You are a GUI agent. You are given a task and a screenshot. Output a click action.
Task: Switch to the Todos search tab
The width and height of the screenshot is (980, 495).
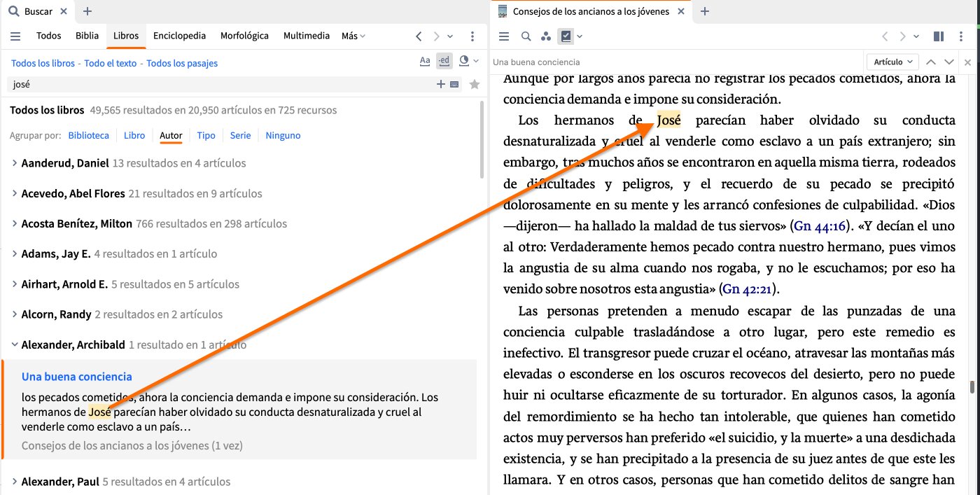click(49, 36)
